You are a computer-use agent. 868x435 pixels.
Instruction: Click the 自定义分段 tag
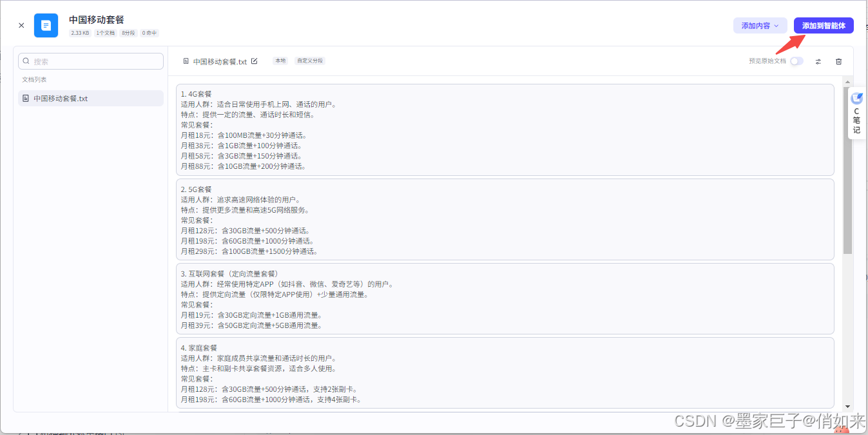tap(310, 61)
